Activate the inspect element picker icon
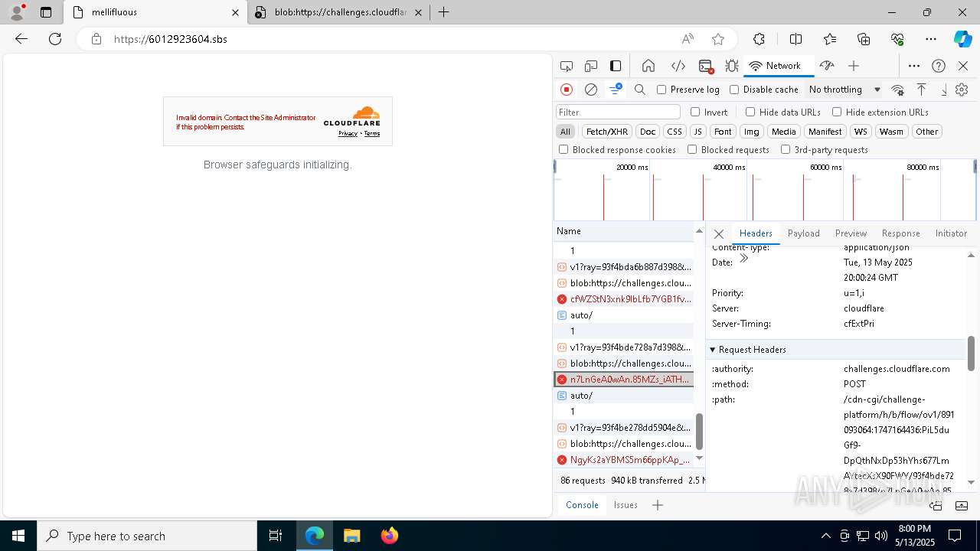 pyautogui.click(x=567, y=66)
